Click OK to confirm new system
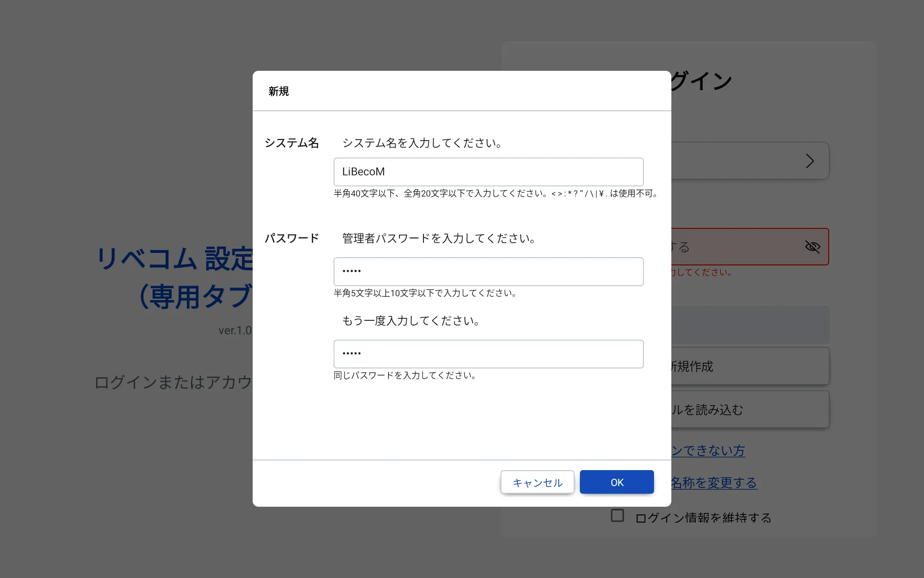The width and height of the screenshot is (924, 578). tap(616, 482)
